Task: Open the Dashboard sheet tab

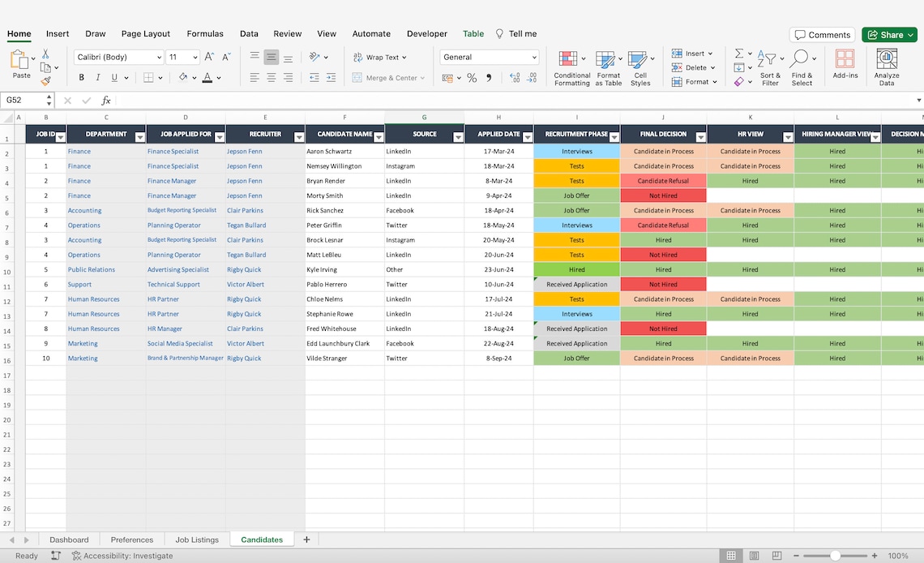Action: (x=69, y=539)
